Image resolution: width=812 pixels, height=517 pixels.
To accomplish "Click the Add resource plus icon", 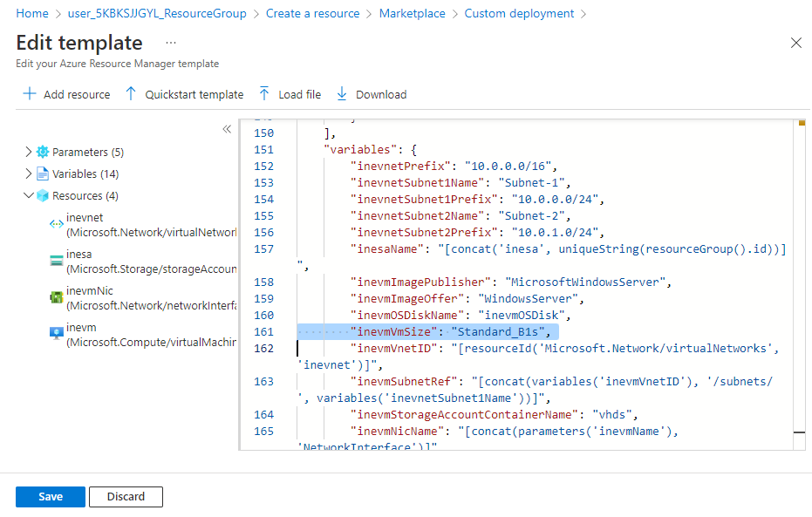I will click(x=30, y=94).
